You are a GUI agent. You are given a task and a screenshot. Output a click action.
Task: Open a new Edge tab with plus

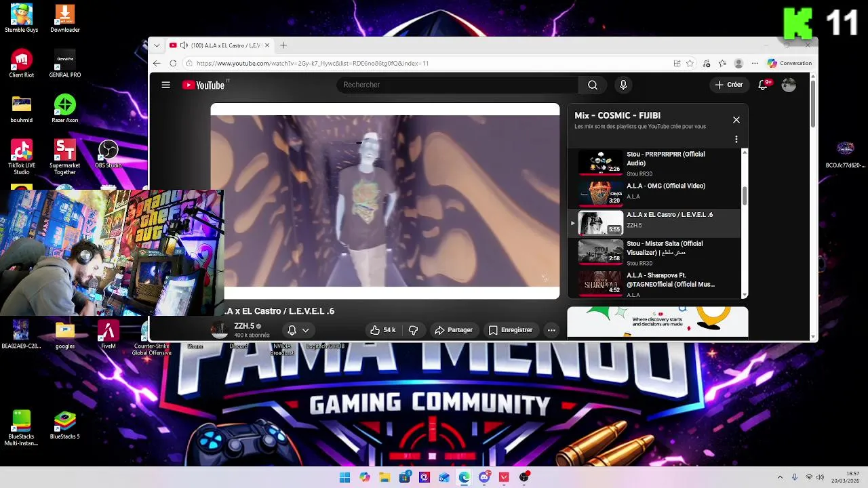283,45
